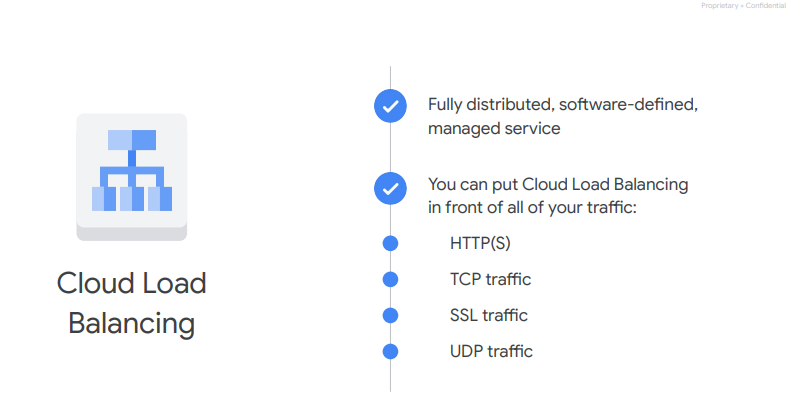Click the right server block in the icon
The image size is (794, 405).
coord(160,198)
